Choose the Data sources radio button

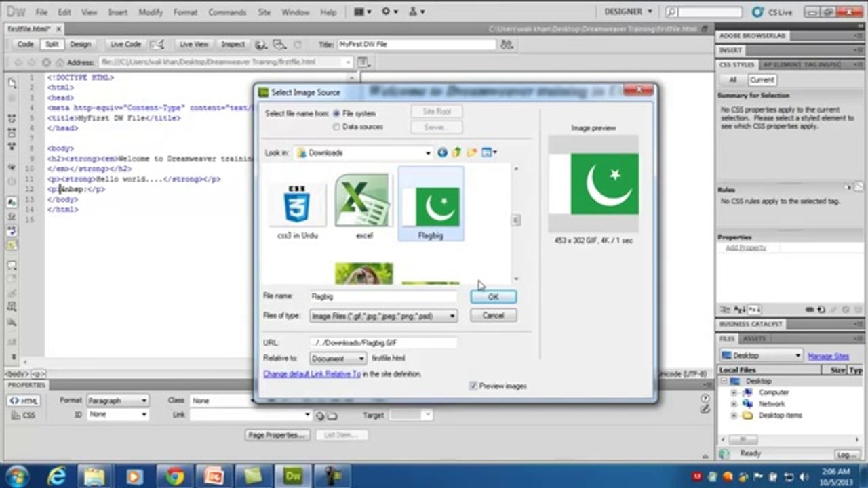(337, 127)
